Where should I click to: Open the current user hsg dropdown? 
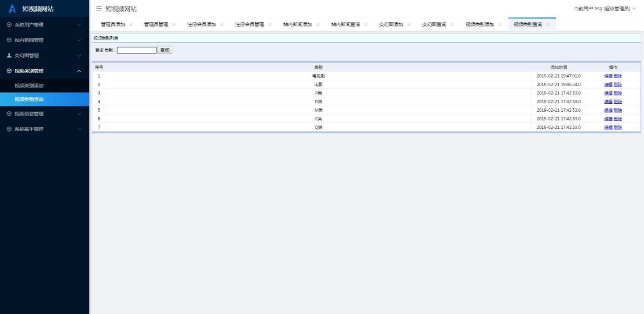pyautogui.click(x=604, y=9)
